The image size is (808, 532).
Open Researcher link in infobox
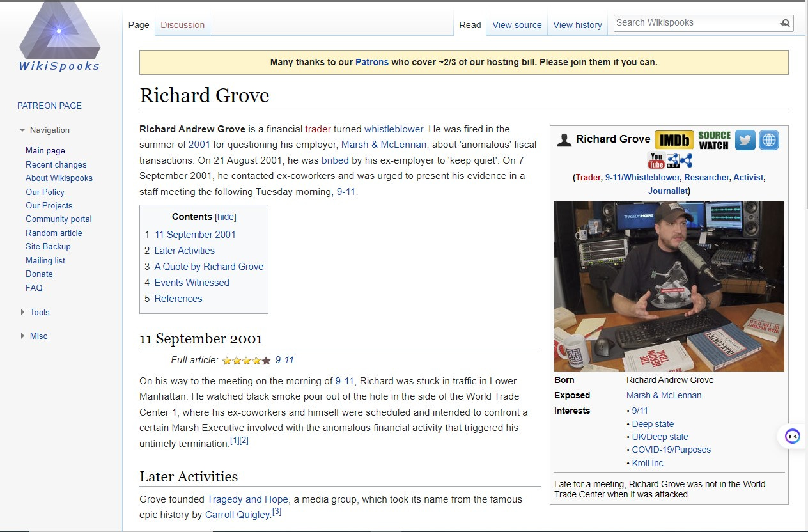point(706,178)
